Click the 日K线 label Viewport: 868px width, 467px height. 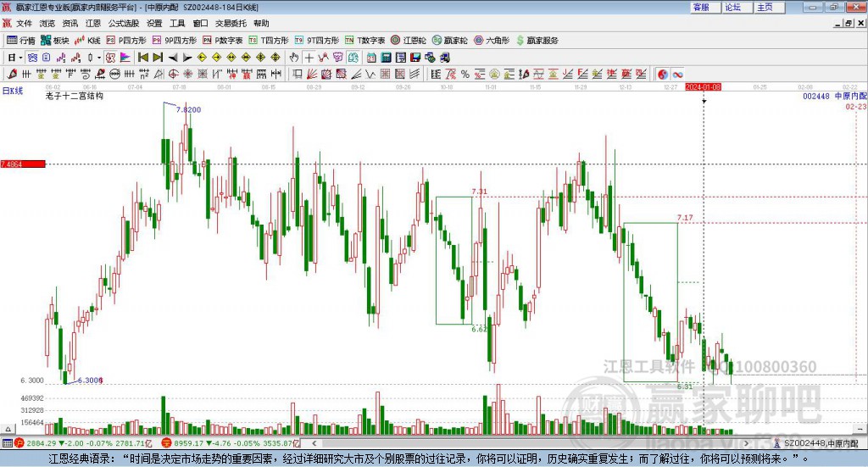(x=13, y=91)
